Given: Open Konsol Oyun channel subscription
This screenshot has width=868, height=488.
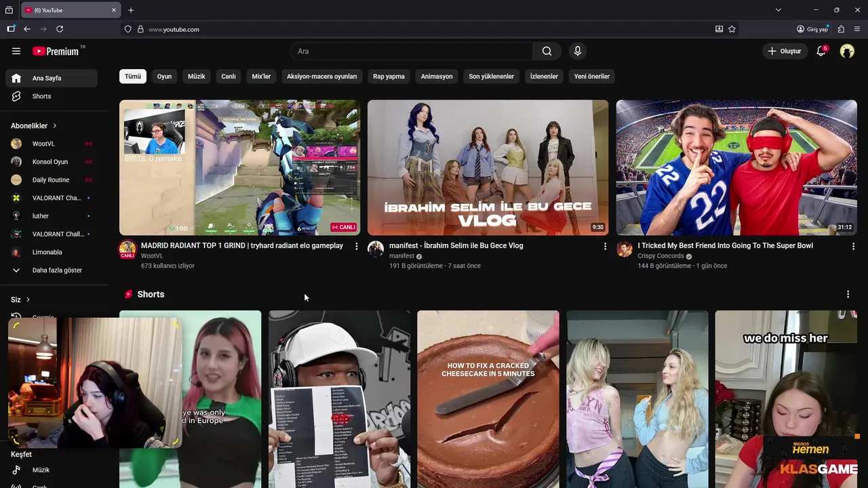Looking at the screenshot, I should [x=52, y=162].
